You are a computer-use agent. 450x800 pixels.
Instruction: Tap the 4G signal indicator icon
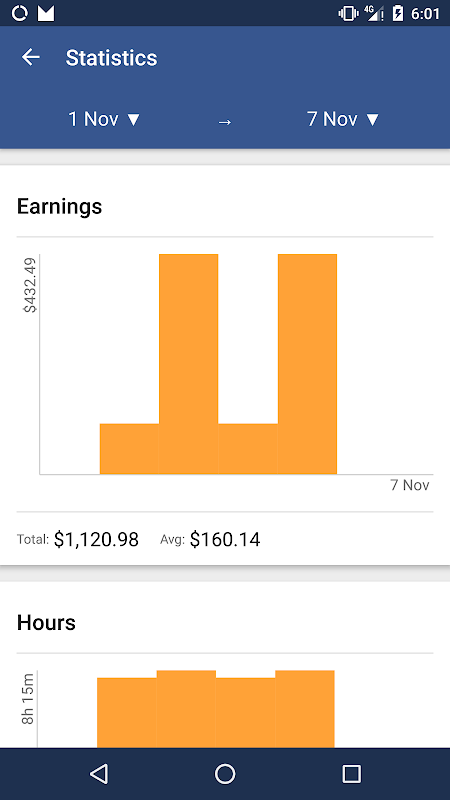(374, 13)
